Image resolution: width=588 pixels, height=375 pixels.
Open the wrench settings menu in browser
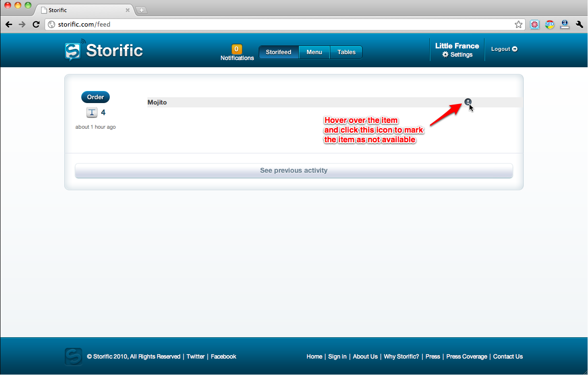click(x=579, y=24)
